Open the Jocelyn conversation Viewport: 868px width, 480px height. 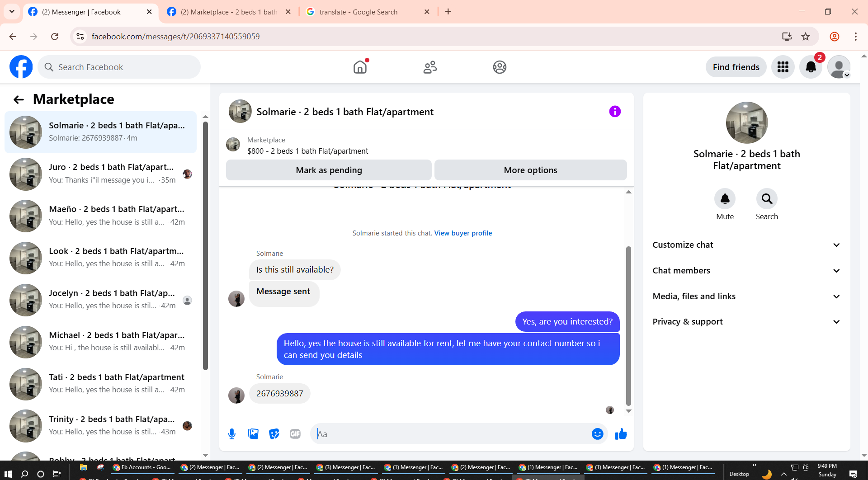coord(100,300)
